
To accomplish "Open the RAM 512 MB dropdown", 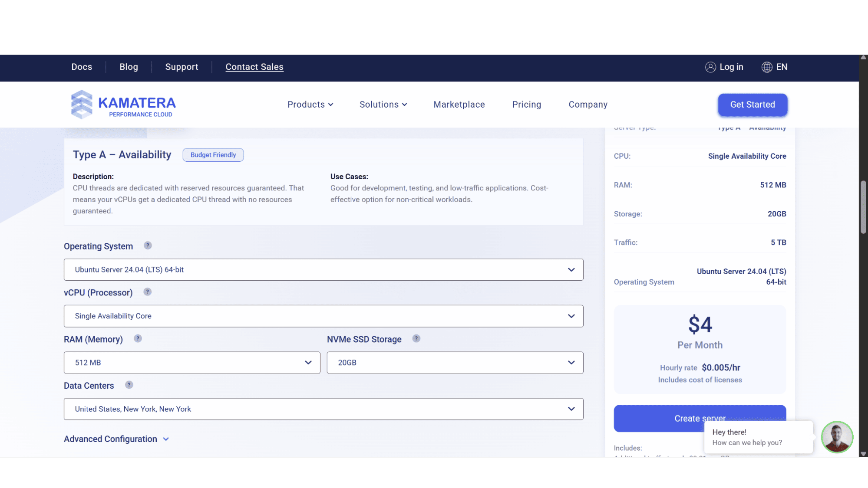I will pyautogui.click(x=192, y=363).
